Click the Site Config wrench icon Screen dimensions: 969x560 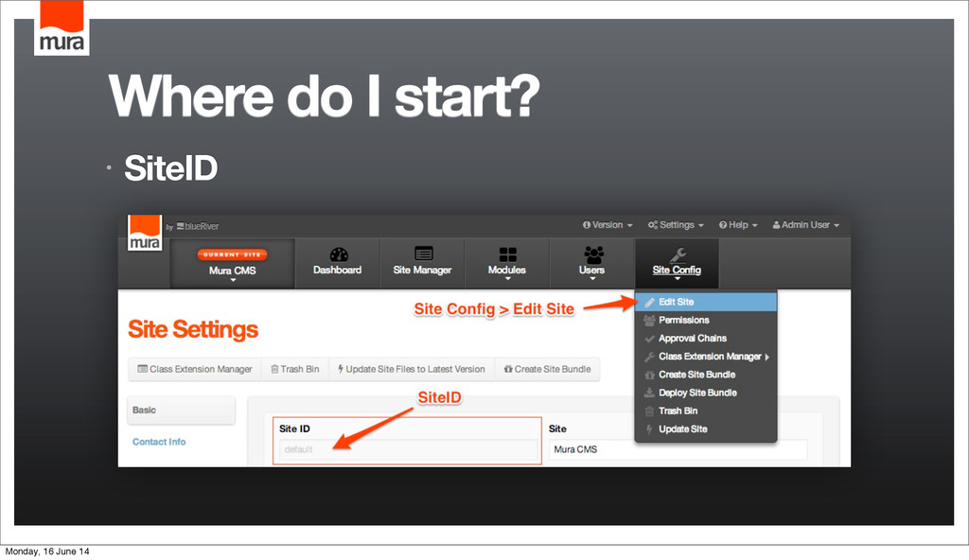click(x=678, y=254)
